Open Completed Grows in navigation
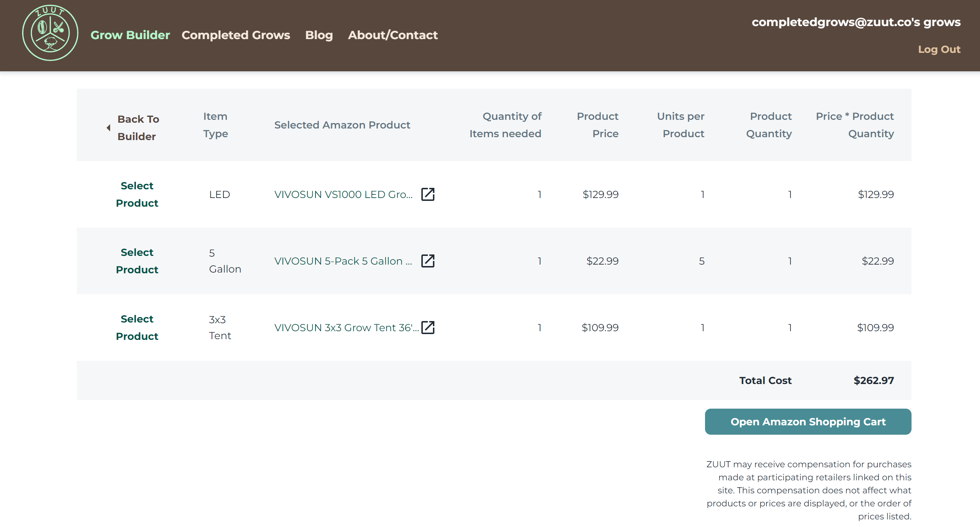980x527 pixels. tap(236, 35)
